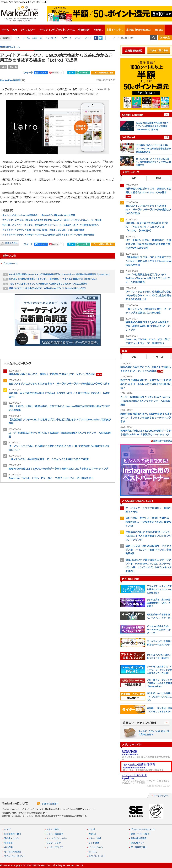Save to Pocket using the button above the article
This screenshot has width=172, height=868.
(54, 72)
